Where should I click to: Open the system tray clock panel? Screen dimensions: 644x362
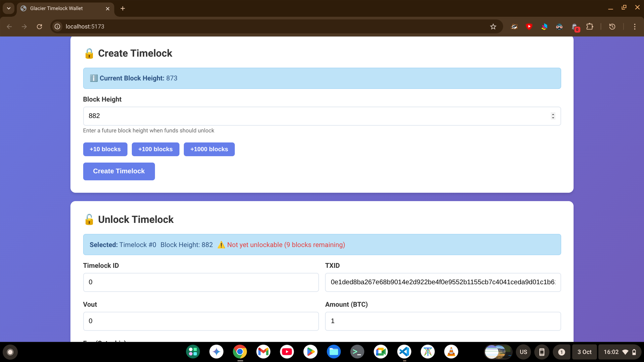click(x=619, y=352)
